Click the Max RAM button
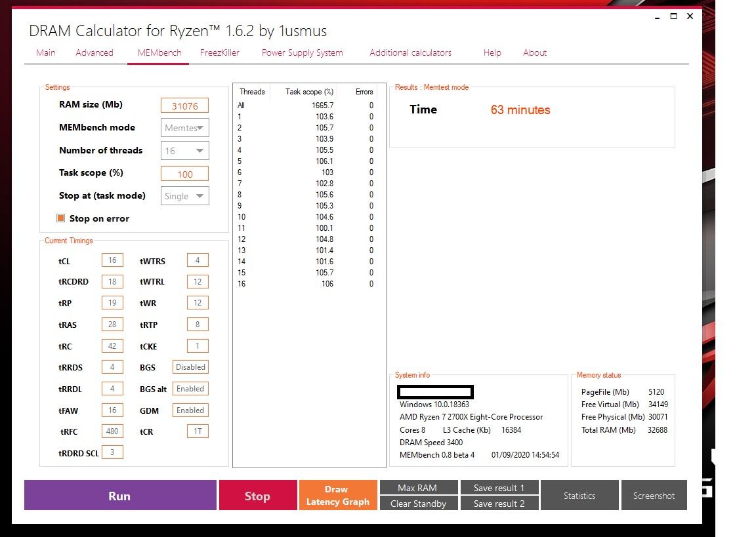The image size is (756, 537). [419, 487]
